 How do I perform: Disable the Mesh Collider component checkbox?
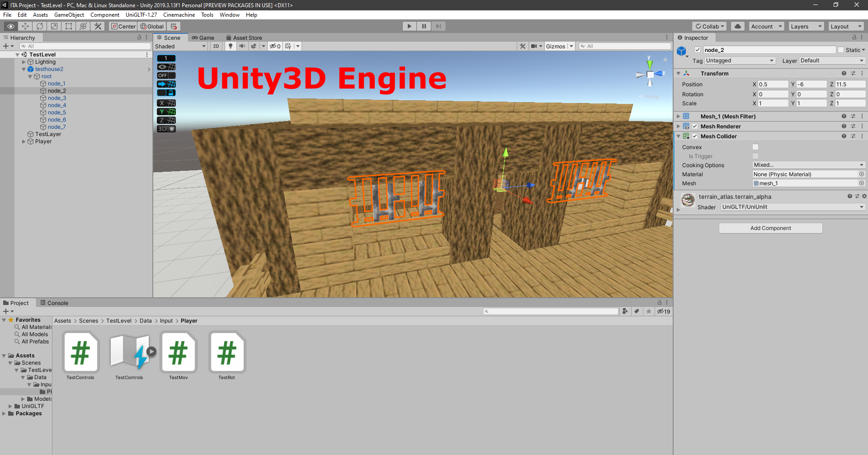coord(695,136)
